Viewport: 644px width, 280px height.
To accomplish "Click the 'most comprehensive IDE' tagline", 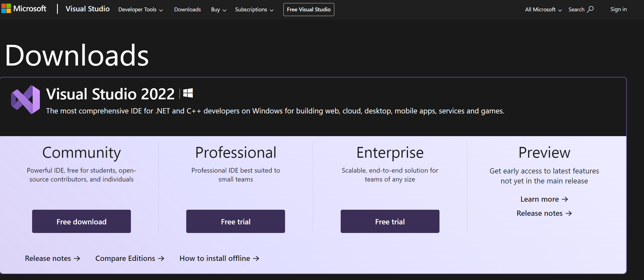I will tap(275, 111).
